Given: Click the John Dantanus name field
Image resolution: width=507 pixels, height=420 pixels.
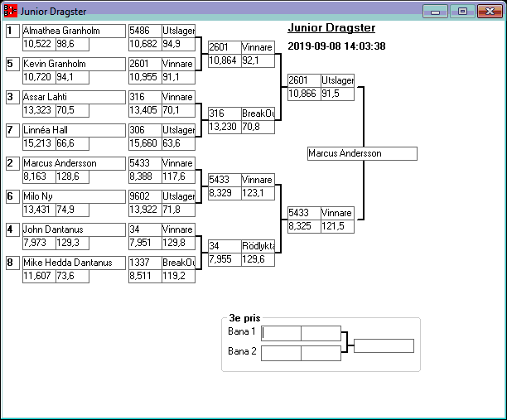Looking at the screenshot, I should [73, 229].
